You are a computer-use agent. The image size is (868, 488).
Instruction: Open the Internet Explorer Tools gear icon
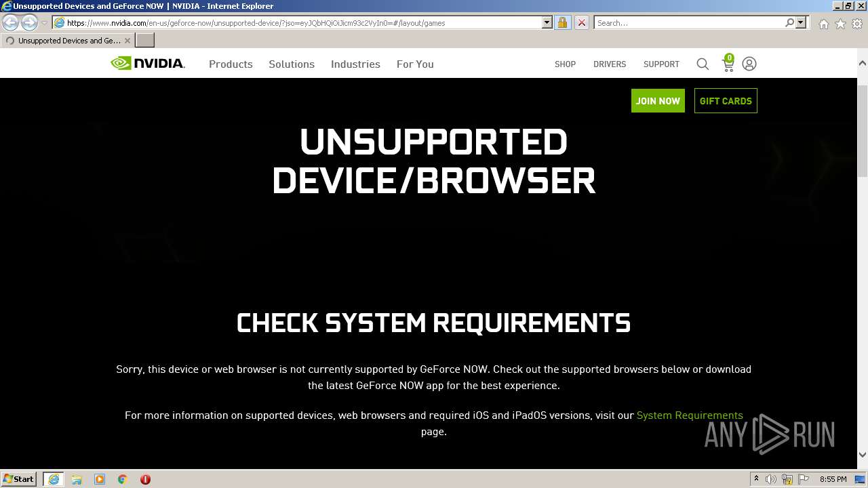point(857,24)
